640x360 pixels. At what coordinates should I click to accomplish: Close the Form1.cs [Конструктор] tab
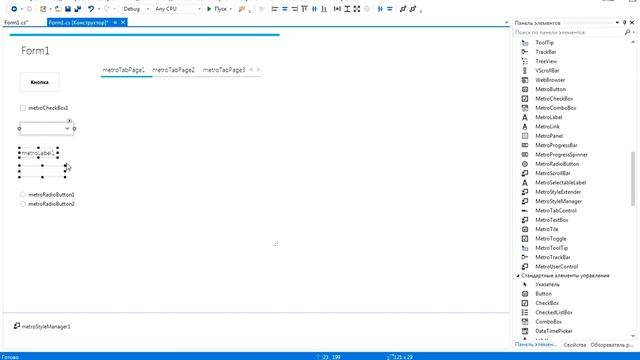[x=123, y=22]
